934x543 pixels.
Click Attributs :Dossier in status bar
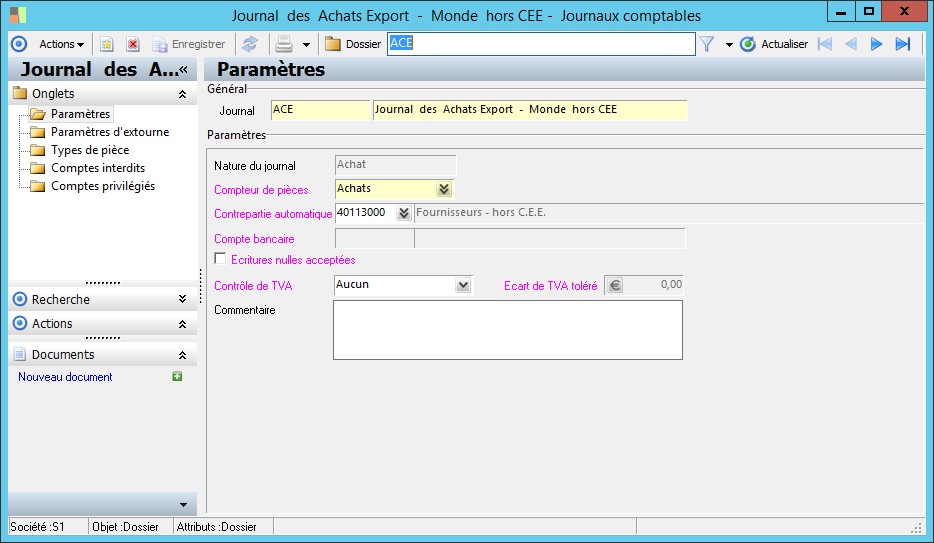click(x=217, y=527)
